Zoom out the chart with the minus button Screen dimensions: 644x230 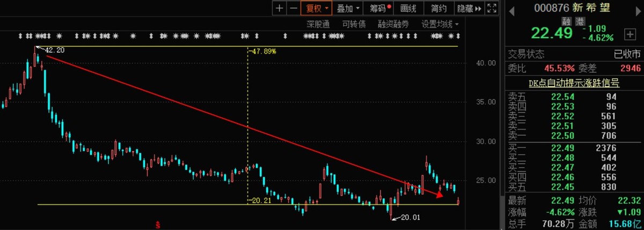point(293,8)
